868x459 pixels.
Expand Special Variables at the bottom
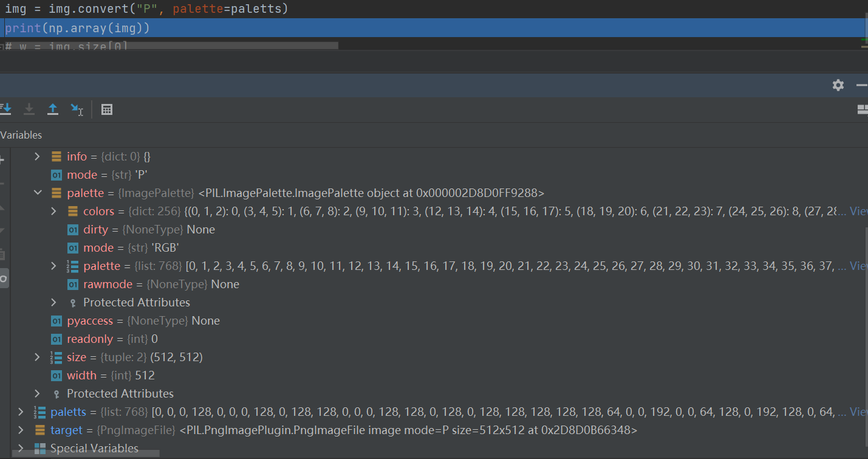20,448
